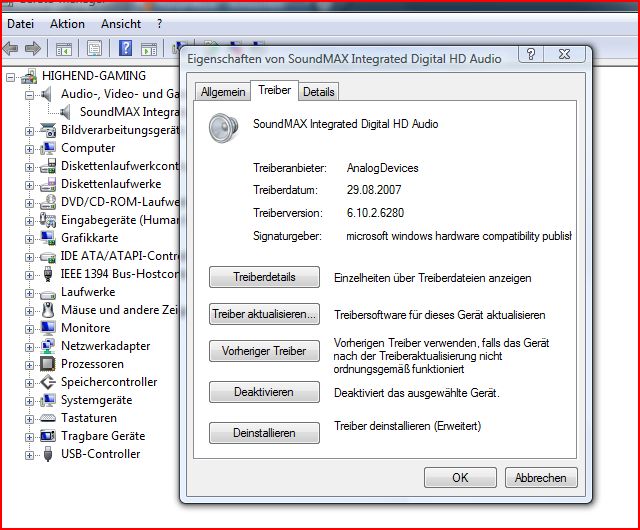Select the Prozessoren tree item

(x=92, y=364)
